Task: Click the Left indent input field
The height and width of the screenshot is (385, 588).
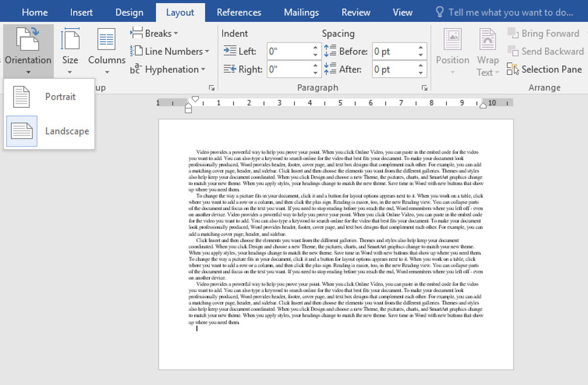Action: coord(288,51)
